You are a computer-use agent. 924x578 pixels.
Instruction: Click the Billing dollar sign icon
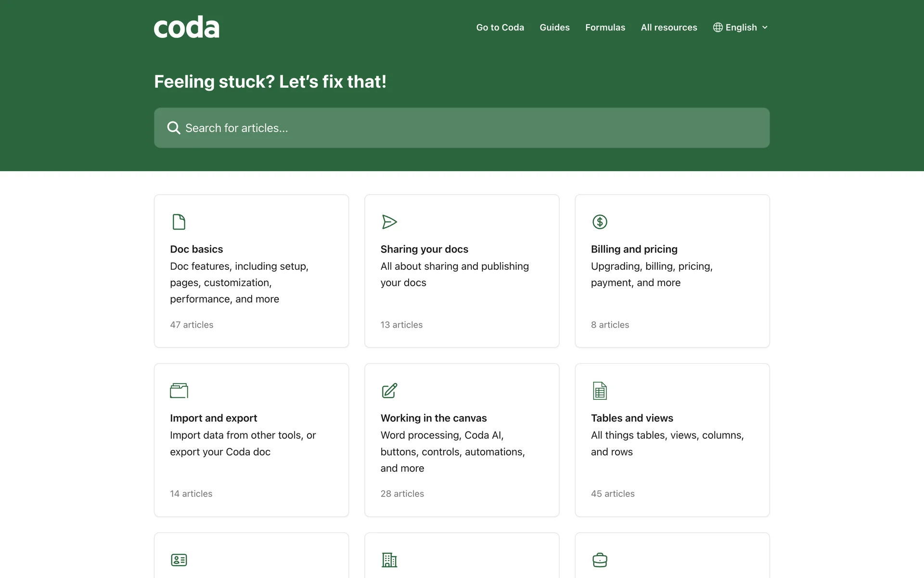click(600, 222)
